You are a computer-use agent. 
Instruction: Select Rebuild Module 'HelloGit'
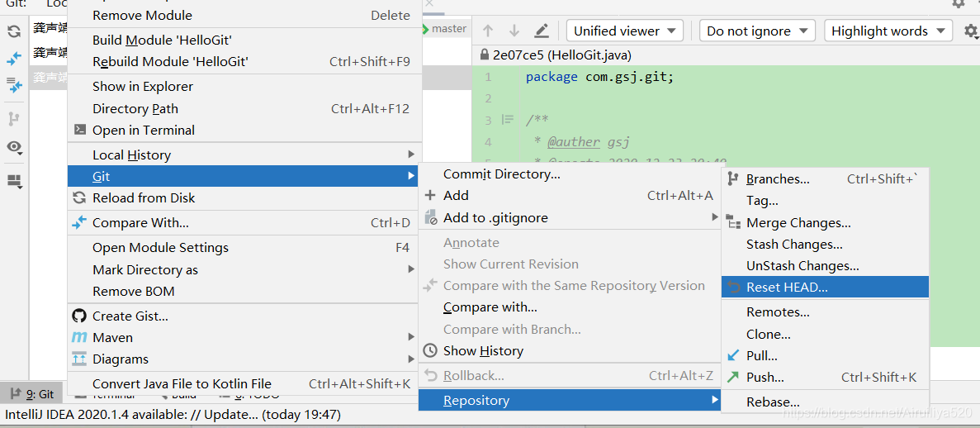[244, 61]
